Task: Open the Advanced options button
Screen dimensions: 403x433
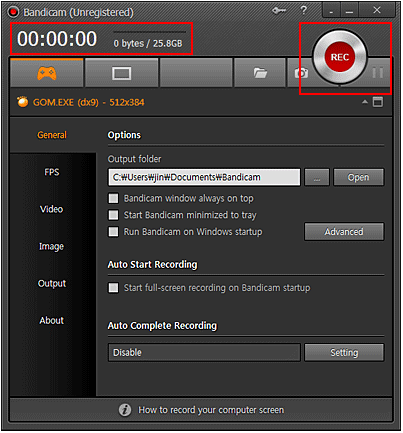Action: pyautogui.click(x=344, y=232)
